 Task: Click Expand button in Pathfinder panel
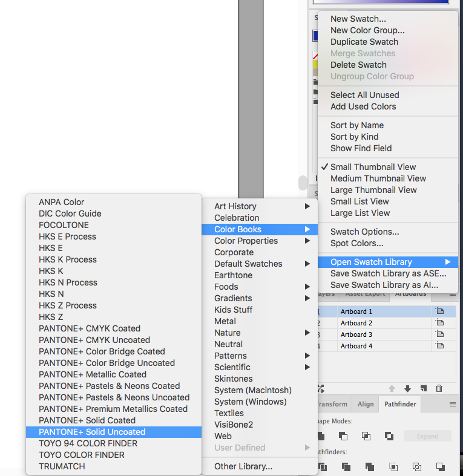428,436
